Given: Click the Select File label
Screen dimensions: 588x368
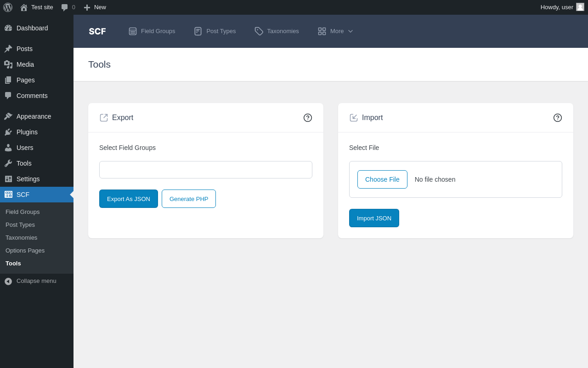Looking at the screenshot, I should tap(364, 148).
